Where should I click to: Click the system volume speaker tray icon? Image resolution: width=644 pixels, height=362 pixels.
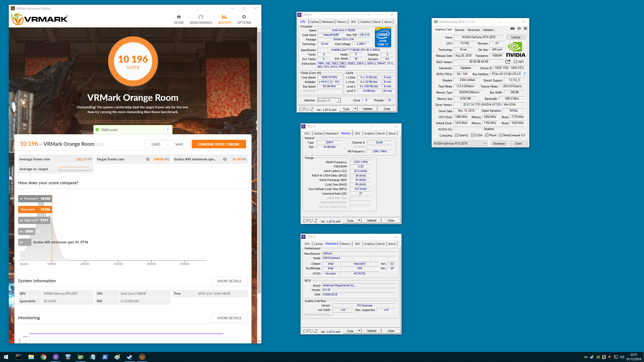click(622, 357)
